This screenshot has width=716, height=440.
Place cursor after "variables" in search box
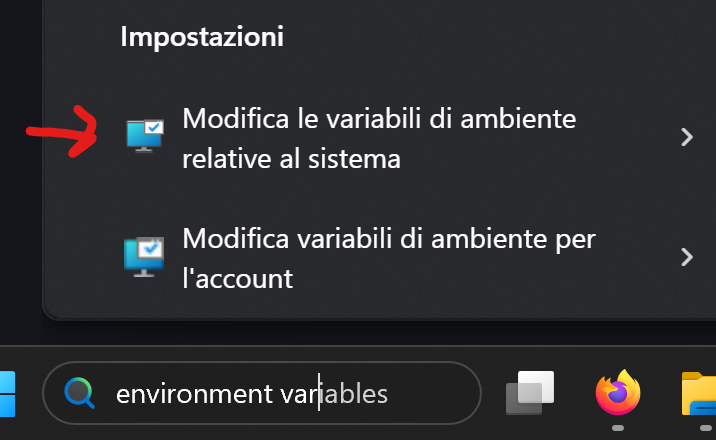pos(389,395)
